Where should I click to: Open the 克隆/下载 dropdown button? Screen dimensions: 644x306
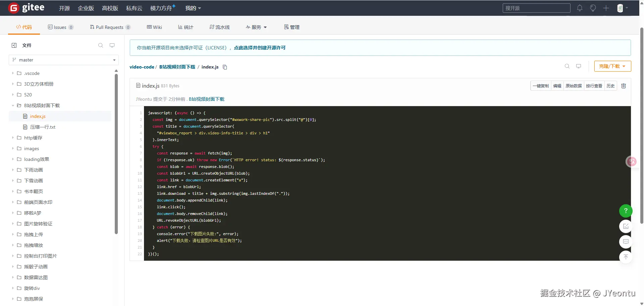612,66
